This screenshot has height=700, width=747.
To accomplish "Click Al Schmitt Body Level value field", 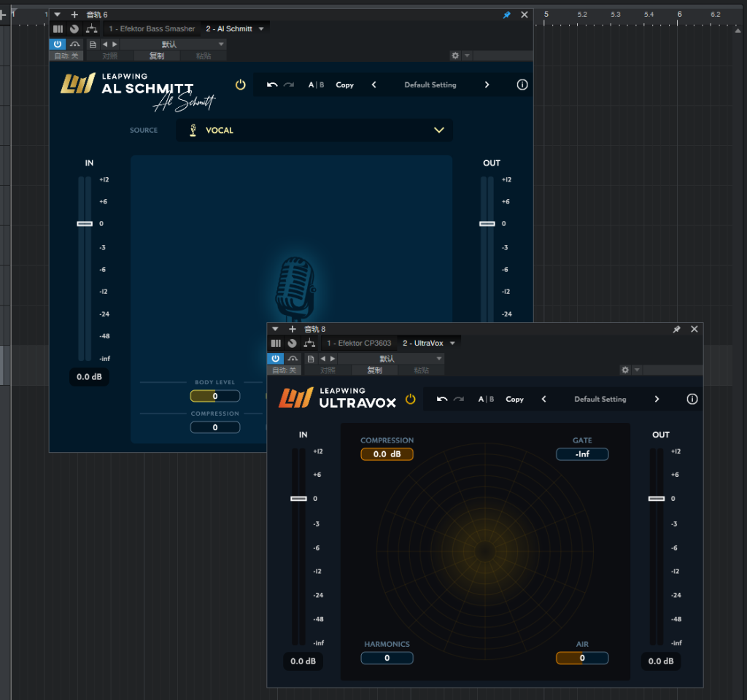I will [215, 396].
